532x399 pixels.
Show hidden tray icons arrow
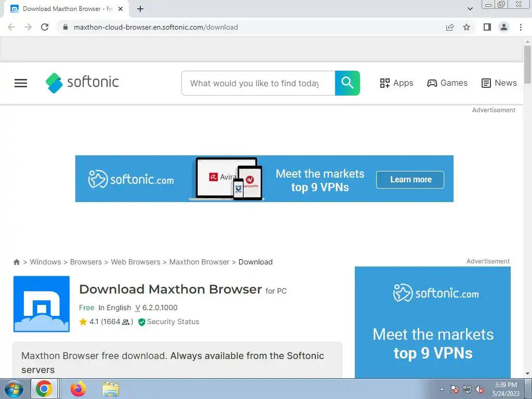pyautogui.click(x=442, y=389)
